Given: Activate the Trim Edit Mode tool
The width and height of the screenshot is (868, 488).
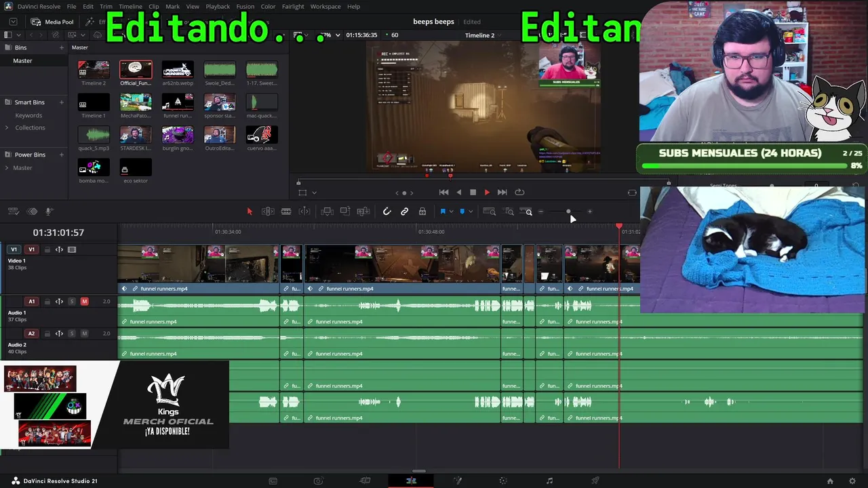Looking at the screenshot, I should (268, 211).
